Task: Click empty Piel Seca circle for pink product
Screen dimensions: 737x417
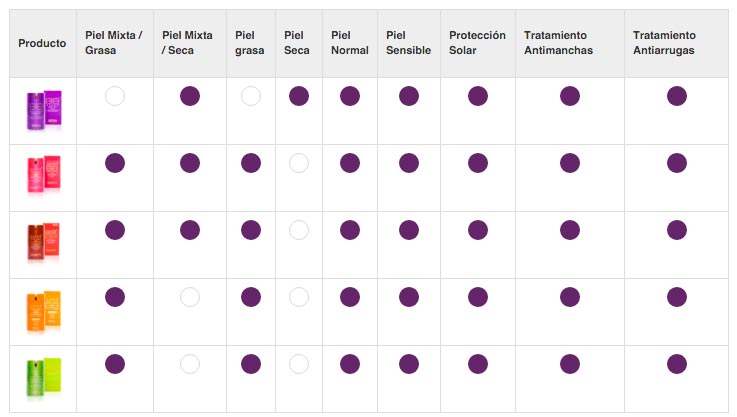Action: 298,163
